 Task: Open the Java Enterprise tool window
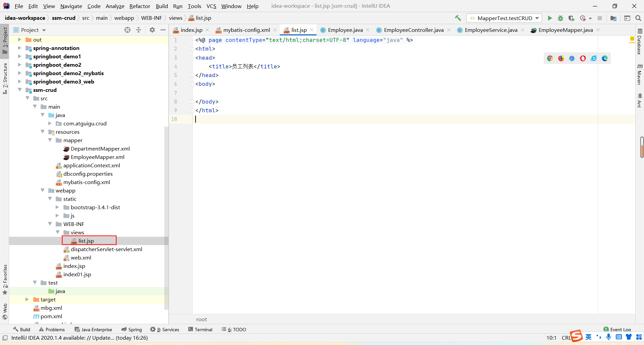click(93, 329)
